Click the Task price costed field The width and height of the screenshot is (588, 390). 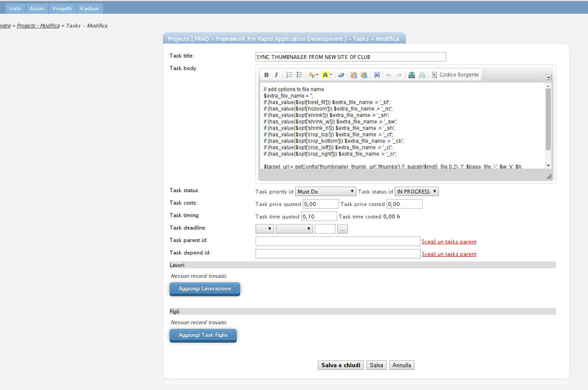[x=405, y=204]
